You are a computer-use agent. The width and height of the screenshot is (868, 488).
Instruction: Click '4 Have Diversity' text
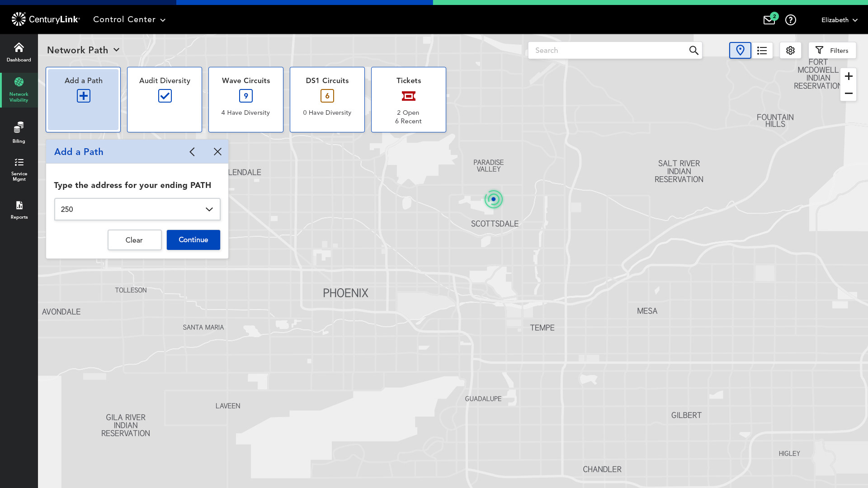245,113
